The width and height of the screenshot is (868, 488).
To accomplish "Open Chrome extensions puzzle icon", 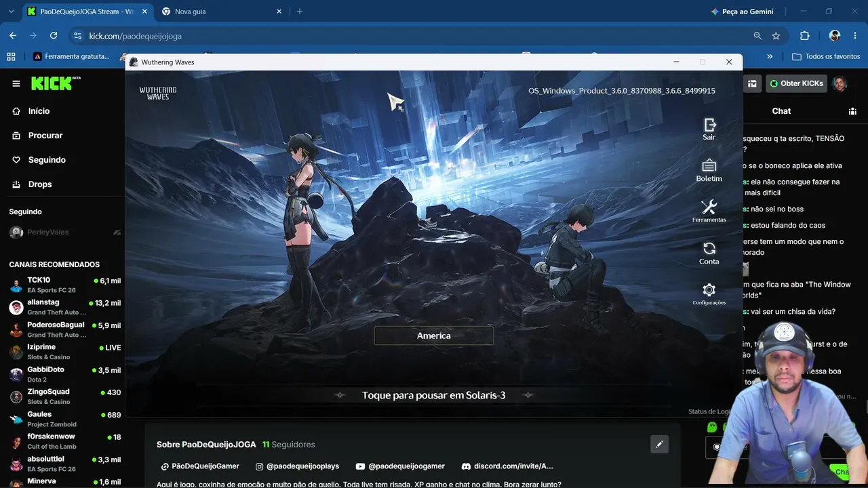I will [x=805, y=36].
